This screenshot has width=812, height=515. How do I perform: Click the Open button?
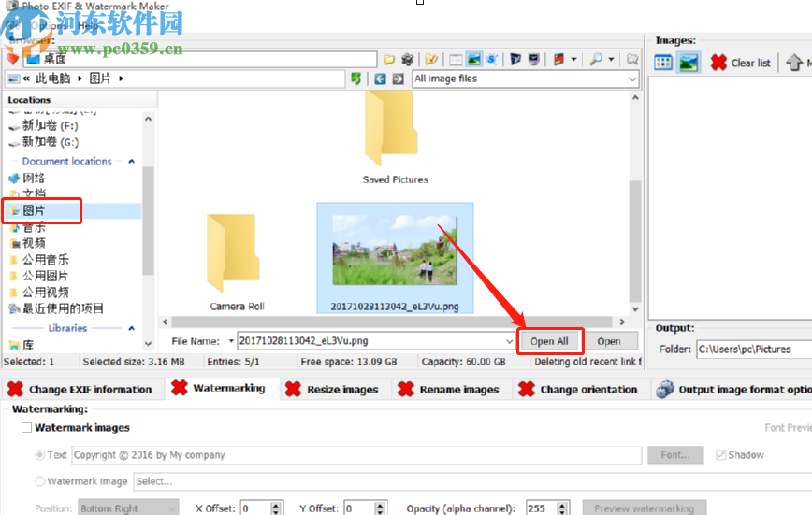pos(609,341)
